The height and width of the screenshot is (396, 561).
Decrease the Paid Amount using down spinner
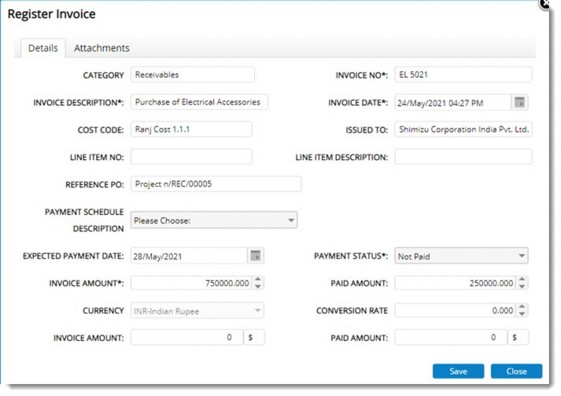(x=522, y=286)
